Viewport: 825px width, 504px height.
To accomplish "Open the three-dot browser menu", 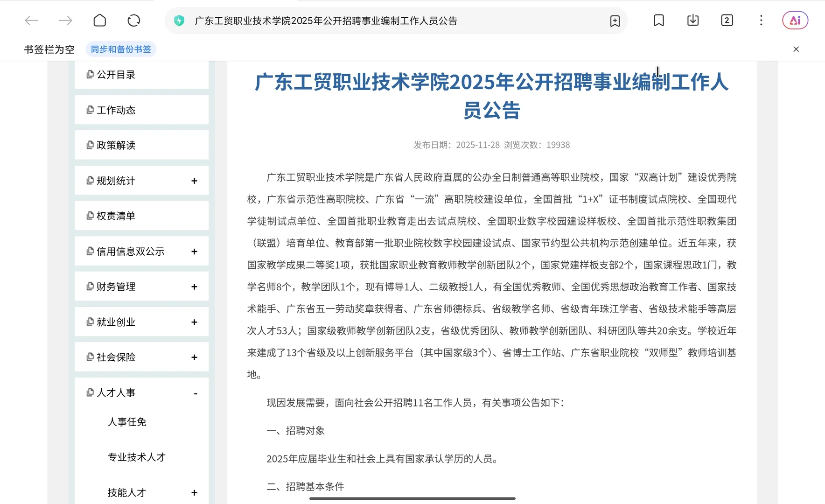I will point(761,21).
